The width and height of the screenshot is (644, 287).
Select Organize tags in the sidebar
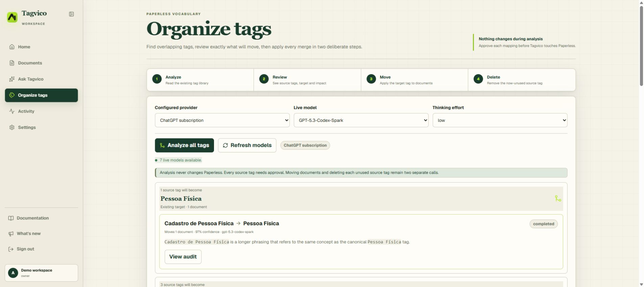(x=41, y=95)
